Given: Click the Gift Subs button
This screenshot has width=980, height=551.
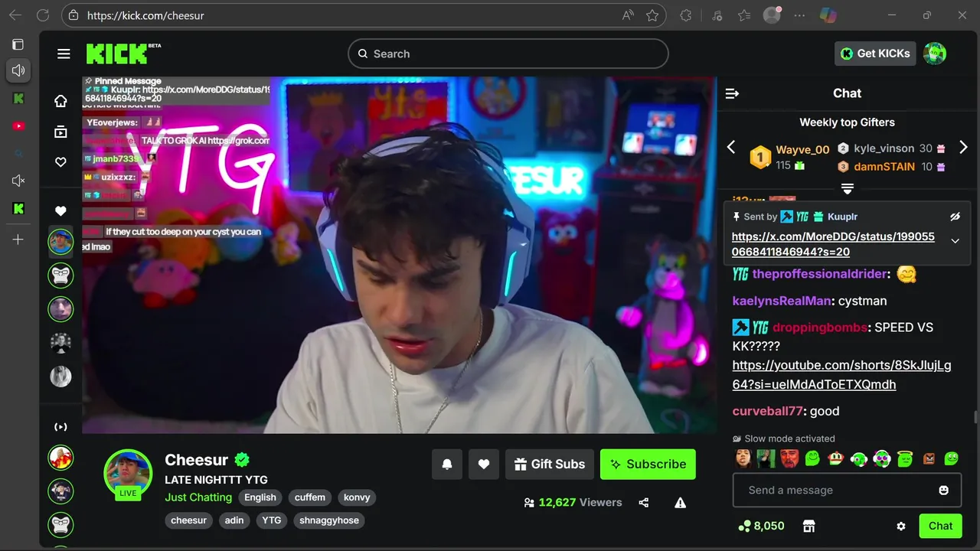Looking at the screenshot, I should (550, 465).
